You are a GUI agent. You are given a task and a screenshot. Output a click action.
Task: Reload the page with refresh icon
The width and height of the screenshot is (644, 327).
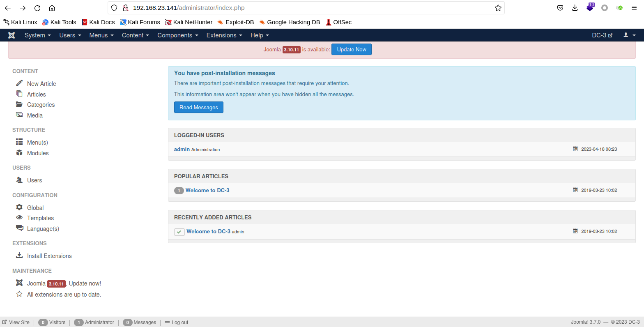pos(37,8)
